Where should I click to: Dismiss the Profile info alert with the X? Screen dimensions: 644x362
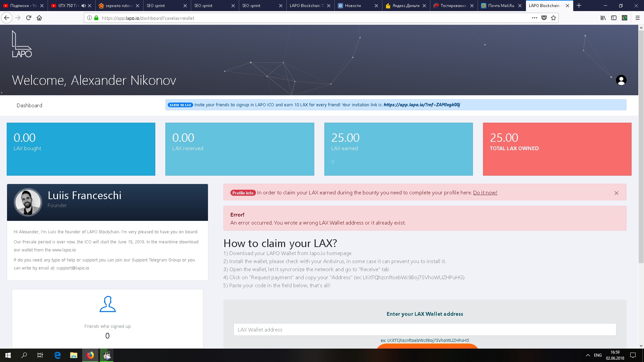point(616,193)
